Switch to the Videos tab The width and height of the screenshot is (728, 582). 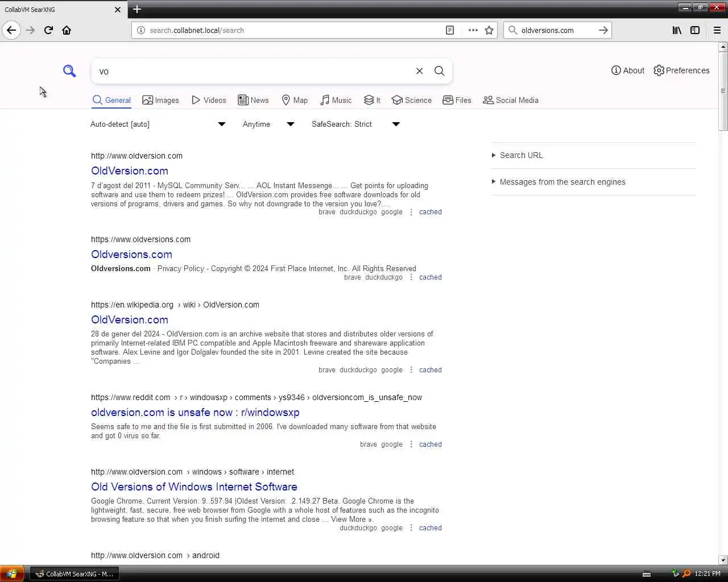[209, 100]
